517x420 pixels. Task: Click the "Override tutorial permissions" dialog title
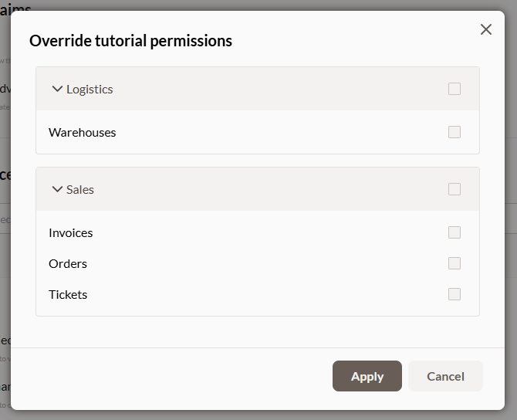pos(130,40)
